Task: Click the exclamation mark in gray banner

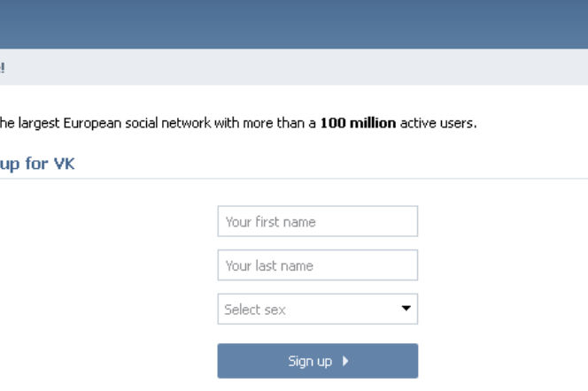Action: [x=3, y=68]
